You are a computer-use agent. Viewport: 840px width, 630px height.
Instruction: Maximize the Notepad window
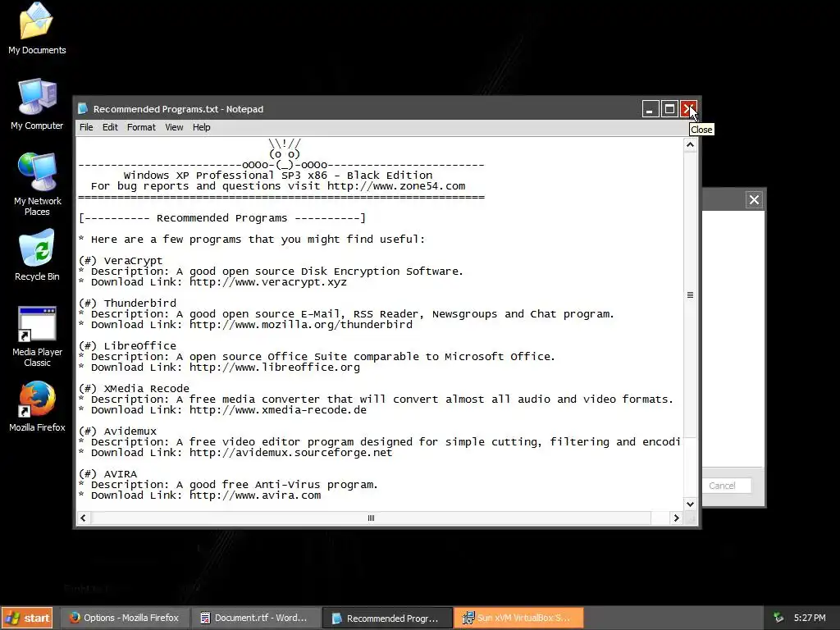click(669, 109)
